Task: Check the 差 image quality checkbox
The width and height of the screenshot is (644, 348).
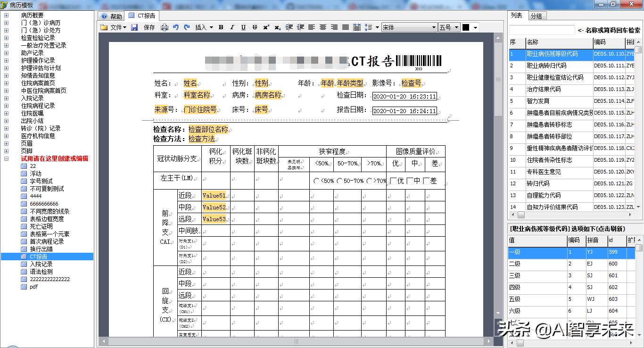Action: pos(426,181)
